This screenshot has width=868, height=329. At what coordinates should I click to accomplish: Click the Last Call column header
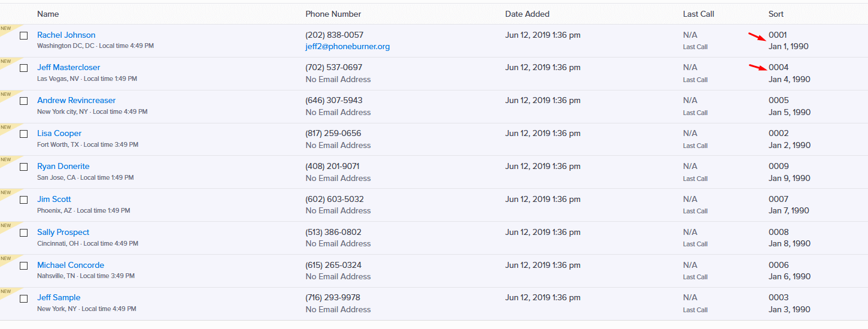[699, 14]
